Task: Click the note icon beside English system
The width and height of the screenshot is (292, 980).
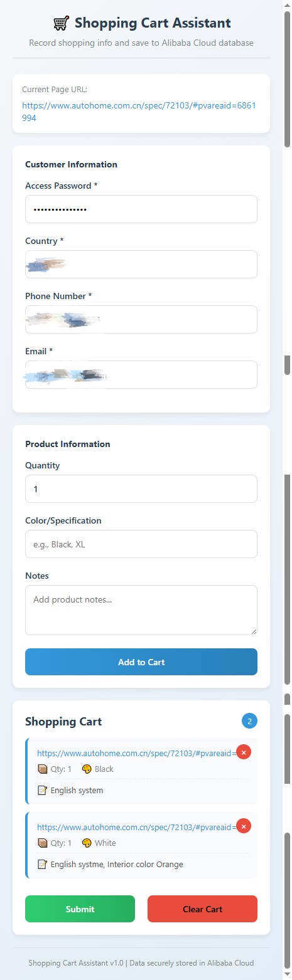Action: (x=42, y=791)
